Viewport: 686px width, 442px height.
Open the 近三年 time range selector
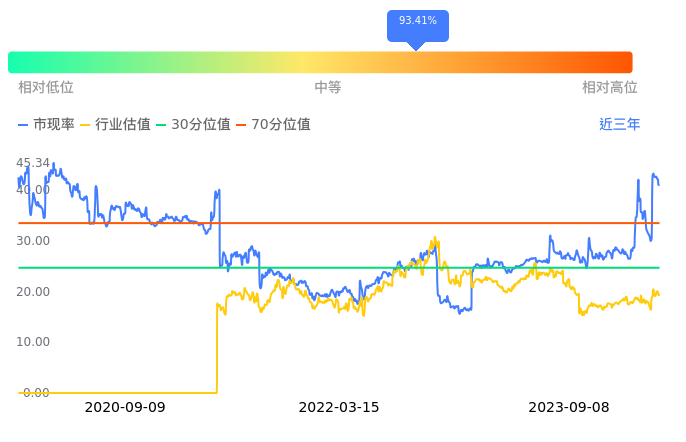619,125
